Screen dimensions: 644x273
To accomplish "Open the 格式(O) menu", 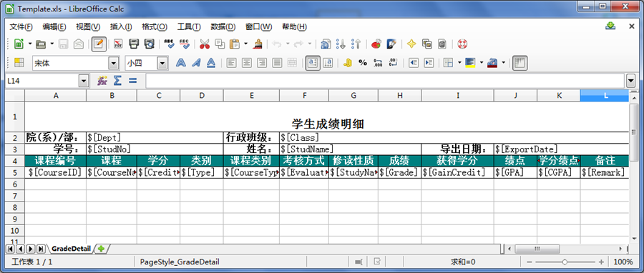I will [155, 26].
